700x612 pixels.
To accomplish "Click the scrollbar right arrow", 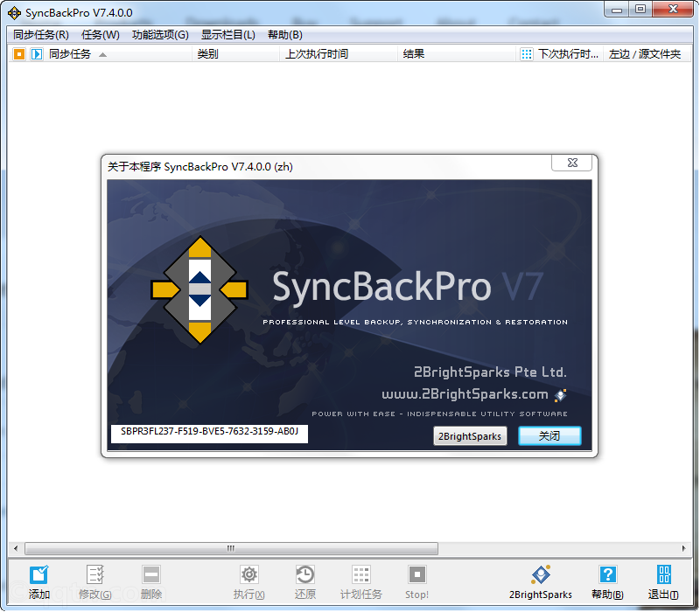I will (683, 548).
